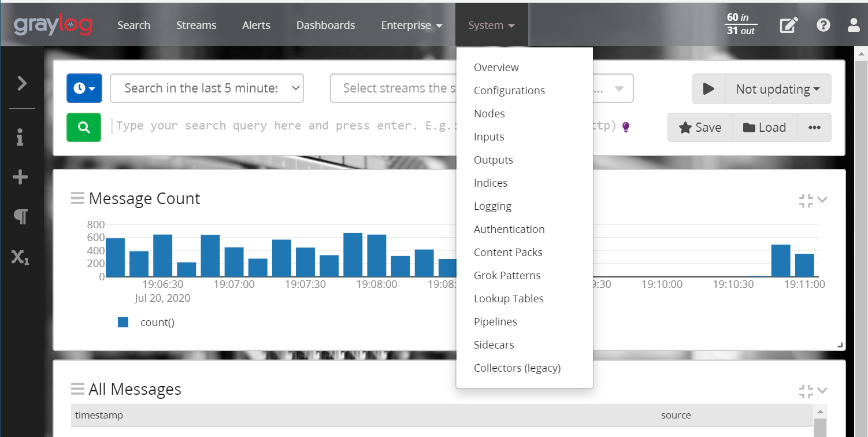The width and height of the screenshot is (868, 437).
Task: Open the scratchpad edit icon in the navbar
Action: tap(789, 25)
